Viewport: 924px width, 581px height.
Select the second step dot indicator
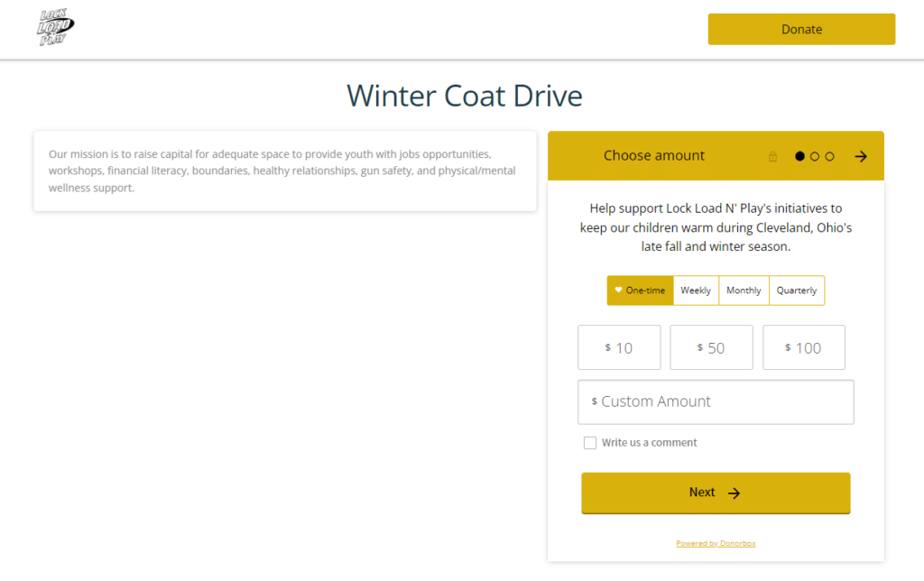click(x=814, y=156)
